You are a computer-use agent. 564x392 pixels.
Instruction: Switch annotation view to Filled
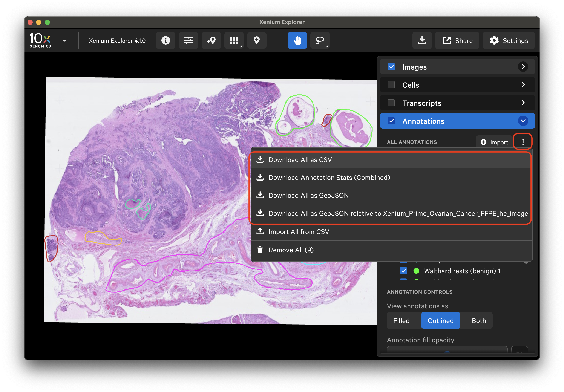click(401, 320)
